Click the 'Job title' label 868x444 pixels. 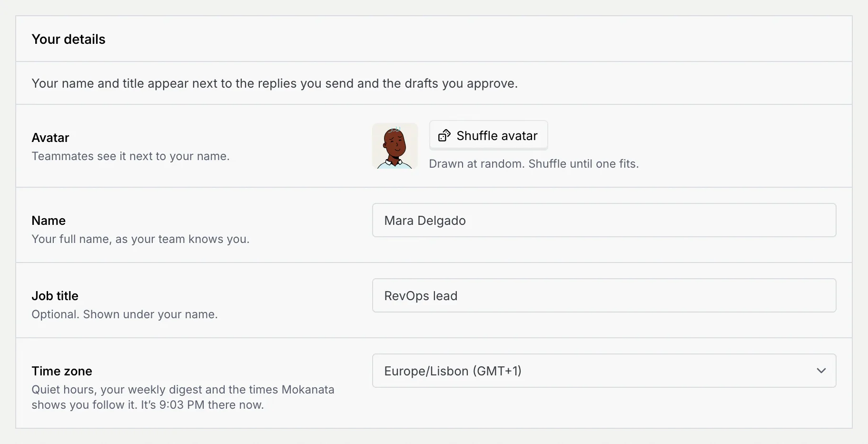55,296
